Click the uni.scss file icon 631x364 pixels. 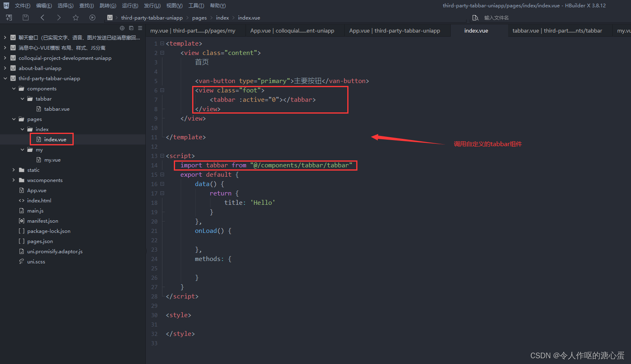(x=22, y=261)
